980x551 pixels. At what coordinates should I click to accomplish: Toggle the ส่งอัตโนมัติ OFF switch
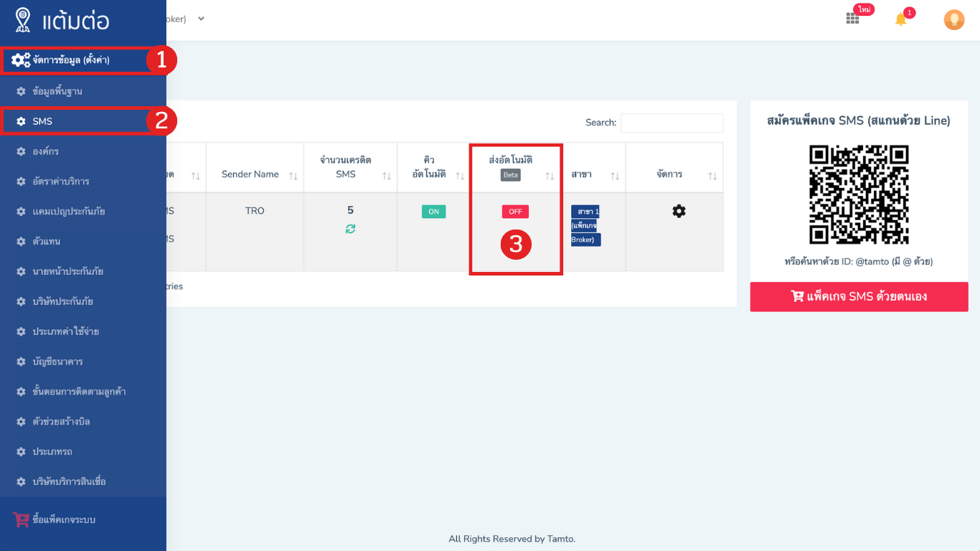[515, 212]
